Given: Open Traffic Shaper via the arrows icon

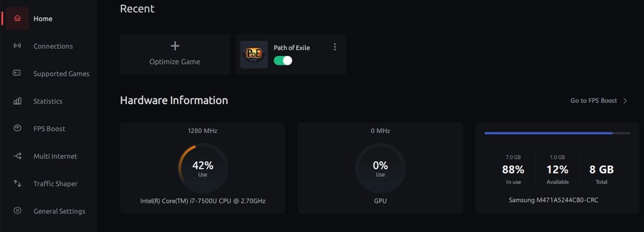Looking at the screenshot, I should [x=17, y=183].
